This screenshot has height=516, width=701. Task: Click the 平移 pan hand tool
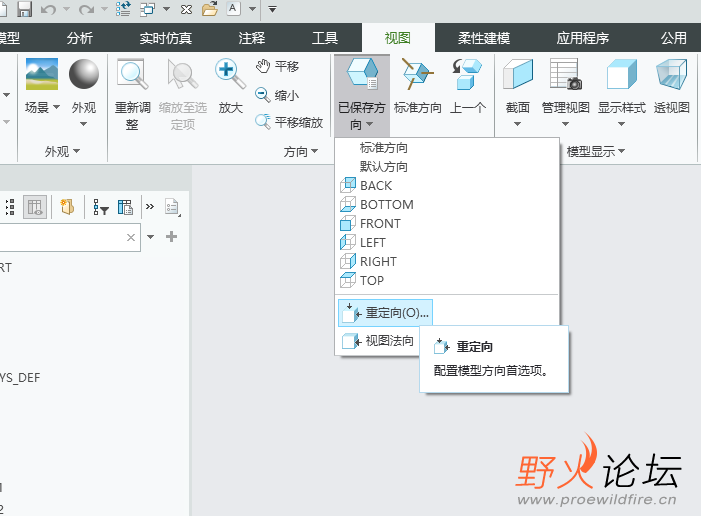pyautogui.click(x=277, y=67)
